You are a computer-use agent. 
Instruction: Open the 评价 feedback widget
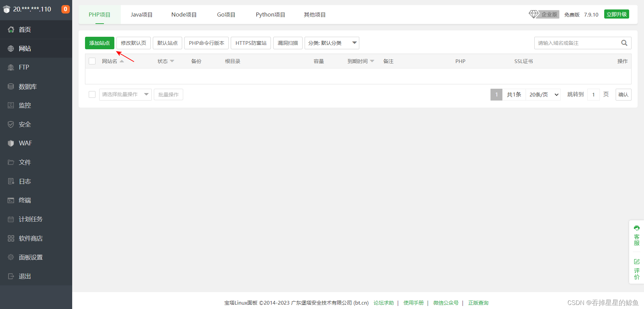click(x=637, y=269)
